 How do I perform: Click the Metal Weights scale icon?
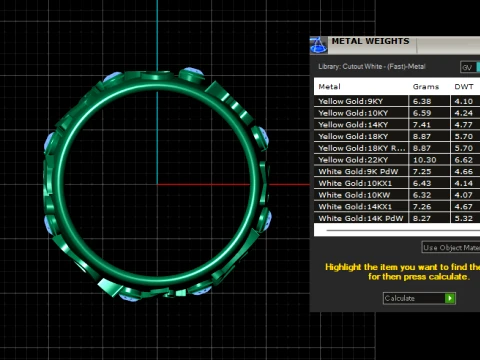(318, 45)
